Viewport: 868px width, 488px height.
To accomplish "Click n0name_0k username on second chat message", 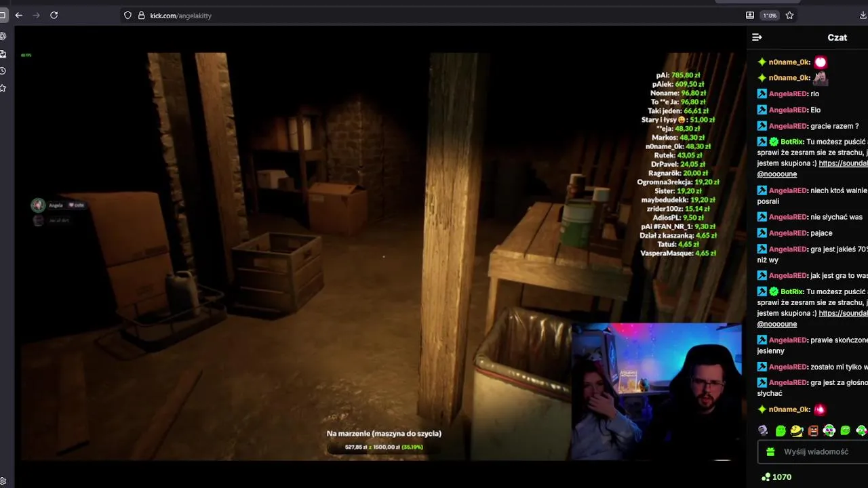I will pos(789,78).
